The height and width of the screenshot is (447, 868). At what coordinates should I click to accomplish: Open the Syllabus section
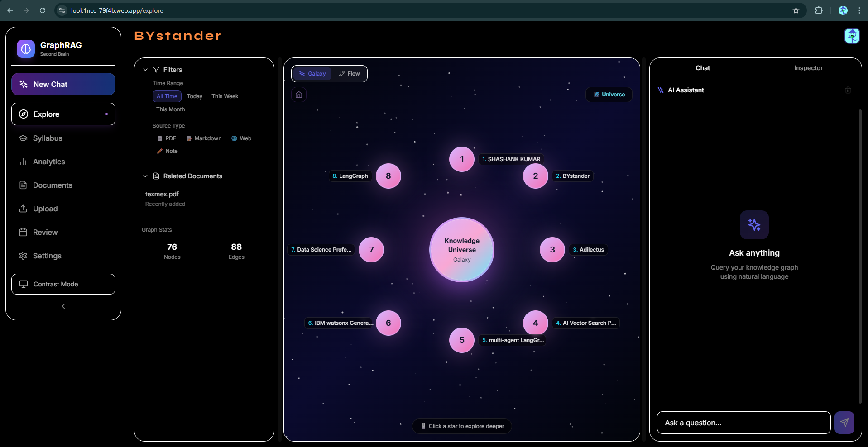[63, 138]
